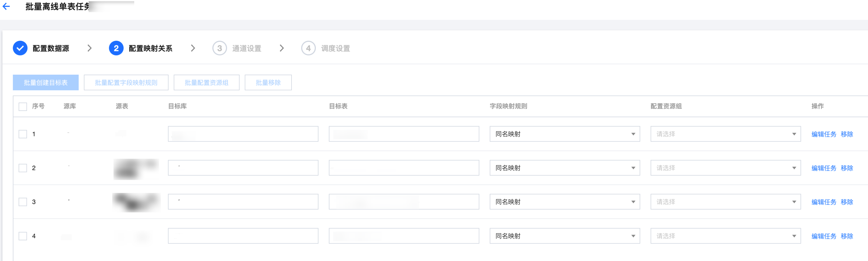Open row 1 field mapping rule dropdown
868x261 pixels.
click(x=564, y=134)
